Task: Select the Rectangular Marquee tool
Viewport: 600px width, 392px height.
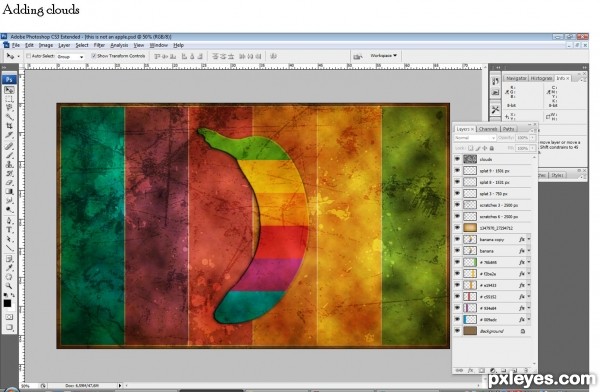Action: [9, 99]
